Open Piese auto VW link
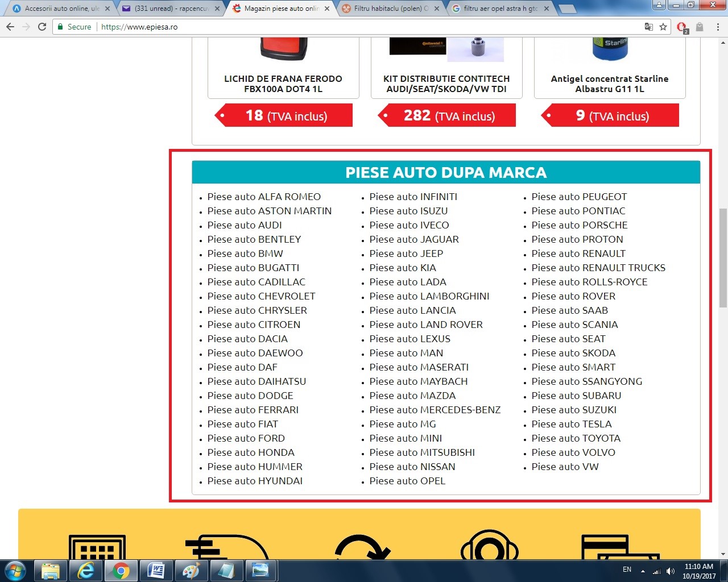 pyautogui.click(x=565, y=467)
